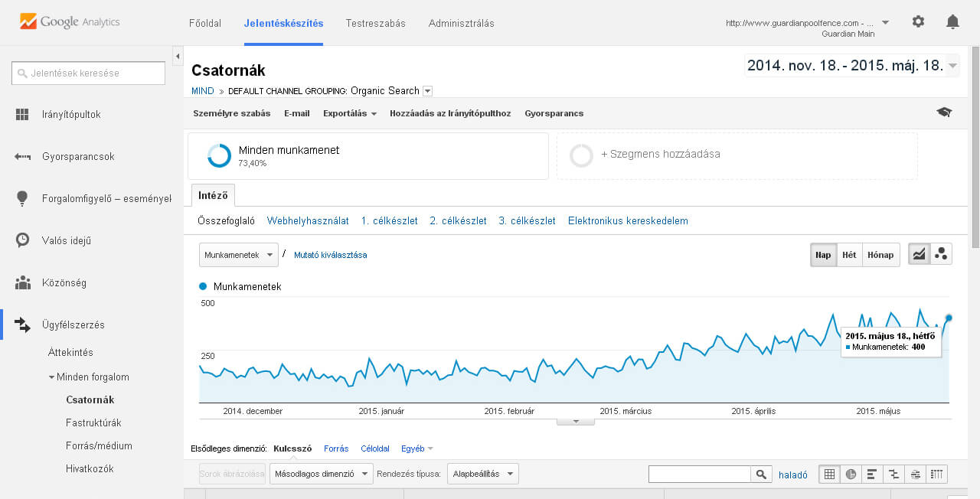This screenshot has height=499, width=980.
Task: Set chart granularity to Hónap
Action: coord(880,255)
